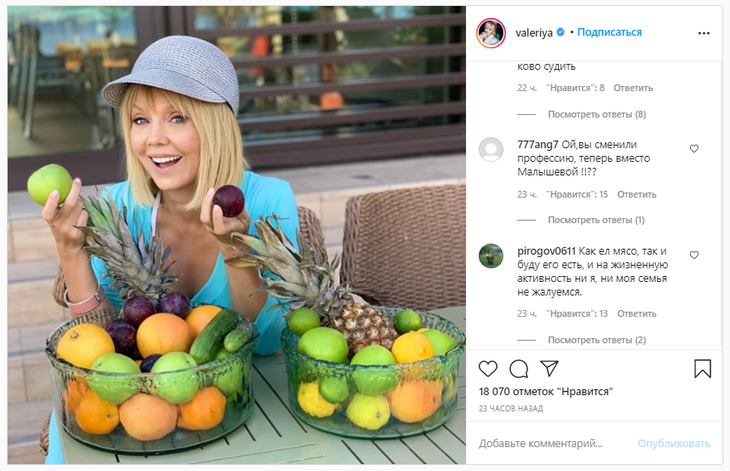Open valeriya profile picture avatar
This screenshot has width=730, height=471.
pos(491,33)
